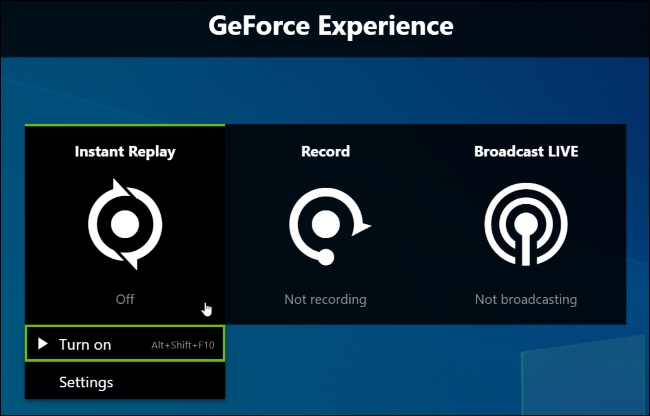Click the Broadcast LIVE heading text

click(x=526, y=152)
